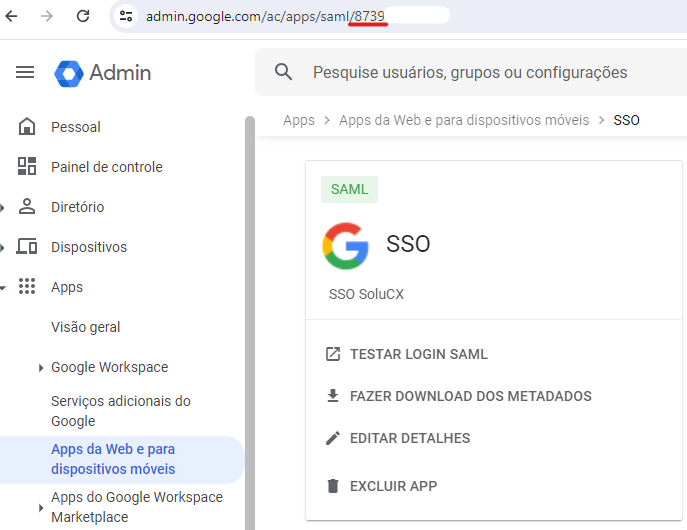This screenshot has height=530, width=687.
Task: Click the browser forward arrow
Action: coord(48,16)
